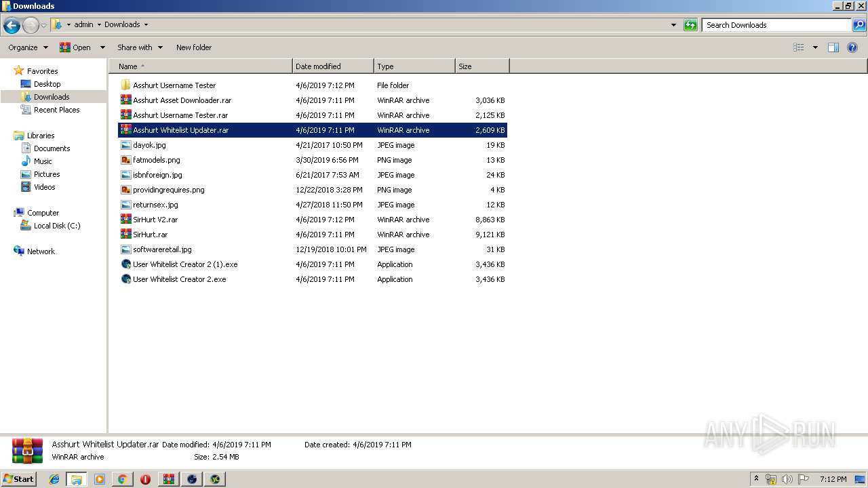Click the 3,036 KB size cell
Image resolution: width=868 pixels, height=488 pixels.
(x=490, y=100)
